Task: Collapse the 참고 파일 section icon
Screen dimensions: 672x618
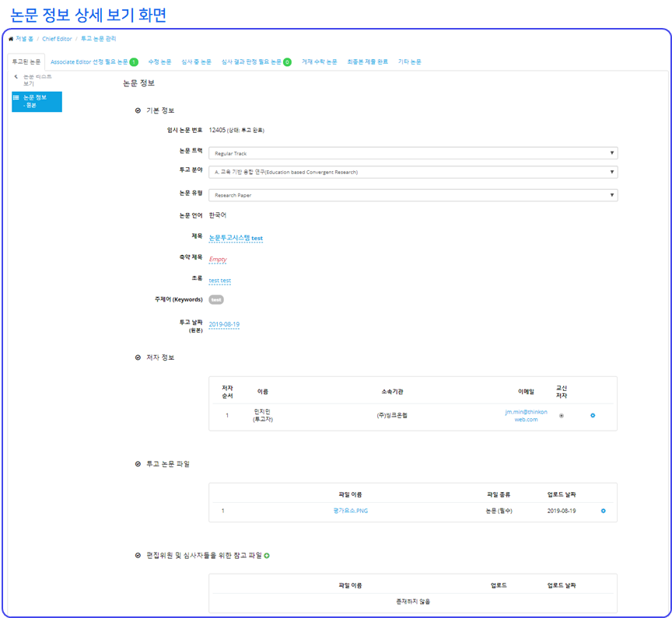Action: (138, 556)
